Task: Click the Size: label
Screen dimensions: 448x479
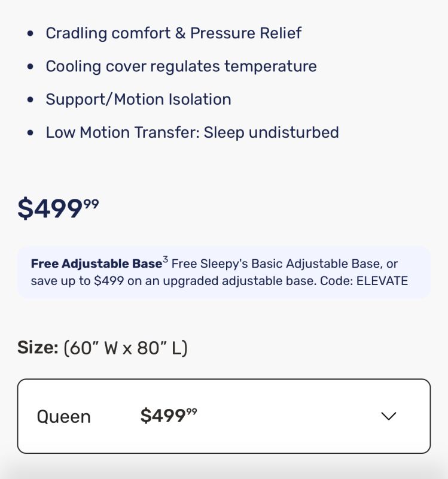Action: pos(38,348)
